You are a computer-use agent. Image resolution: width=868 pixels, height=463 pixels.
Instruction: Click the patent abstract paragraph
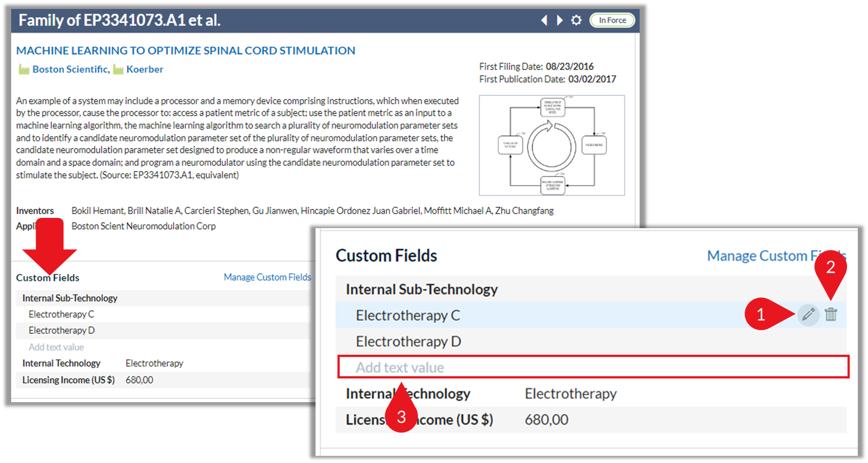coord(237,138)
